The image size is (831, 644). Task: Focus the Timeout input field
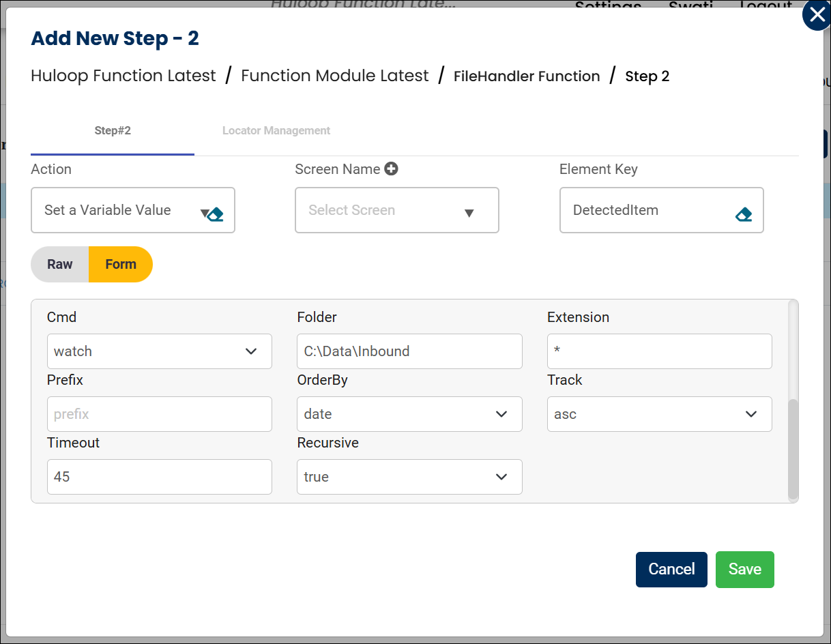point(159,477)
